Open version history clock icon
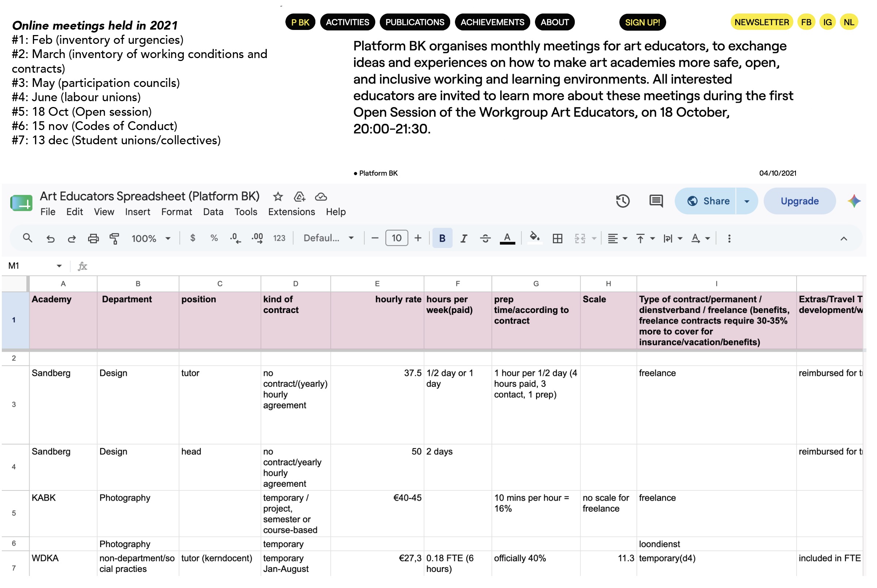 coord(623,201)
